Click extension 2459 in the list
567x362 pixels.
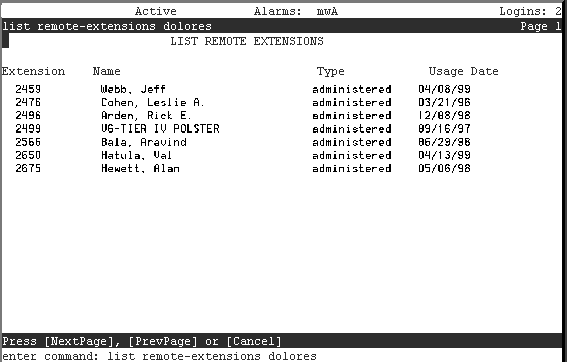click(28, 89)
